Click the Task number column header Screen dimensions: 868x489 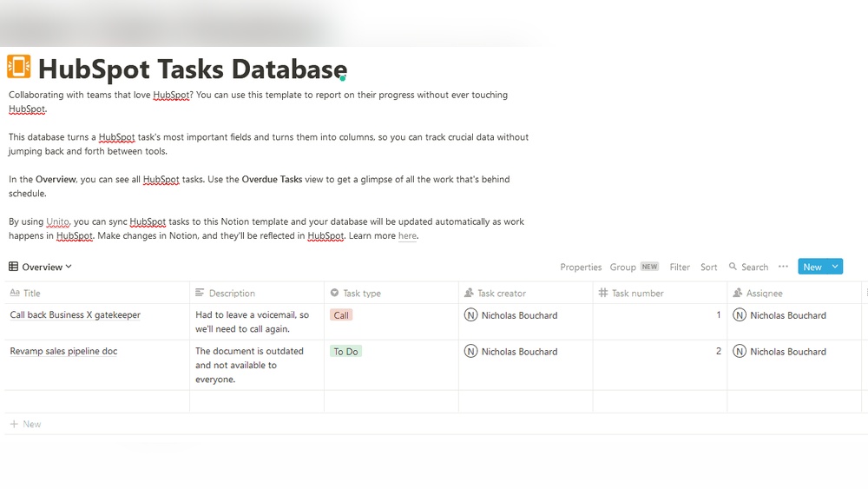click(x=660, y=293)
